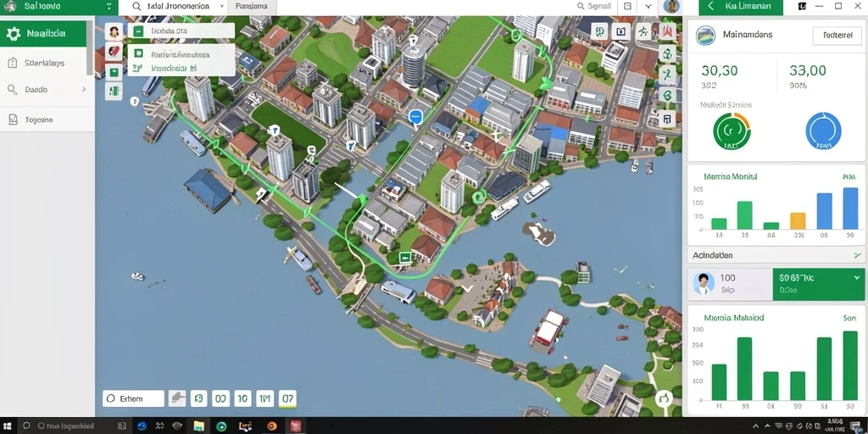Go back with the Ka Umenan button
Image resolution: width=868 pixels, height=434 pixels.
(741, 7)
